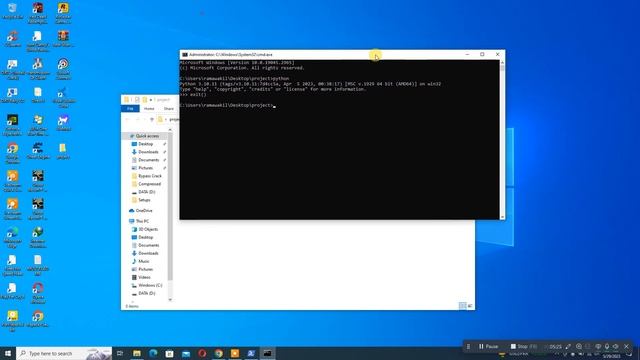
Task: Select the Command Prompt taskbar icon
Action: point(267,353)
